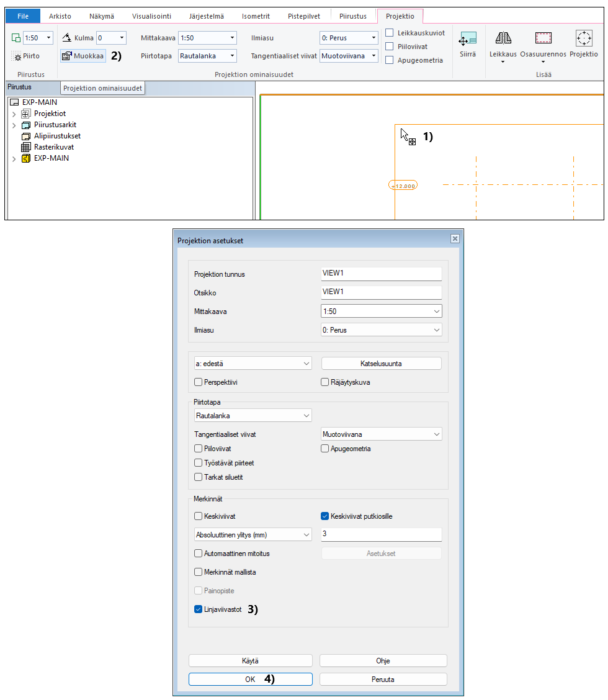This screenshot has height=700, width=608.
Task: Uncheck the Linjaviivastot checkbox
Action: point(199,609)
